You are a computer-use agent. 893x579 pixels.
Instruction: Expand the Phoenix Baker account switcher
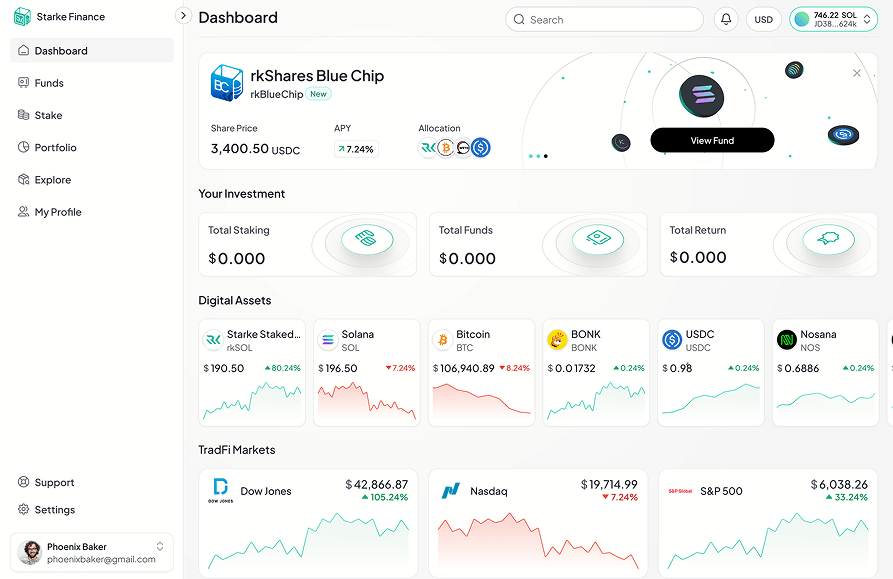click(160, 547)
